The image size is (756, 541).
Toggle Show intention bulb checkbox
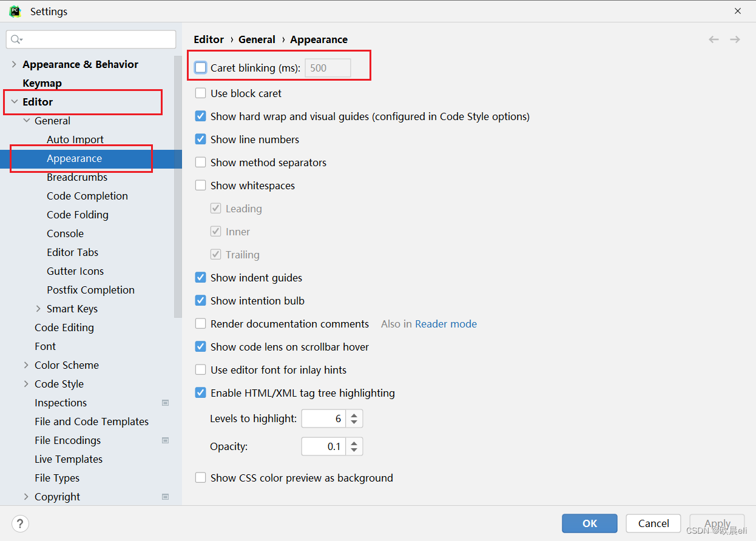[201, 301]
